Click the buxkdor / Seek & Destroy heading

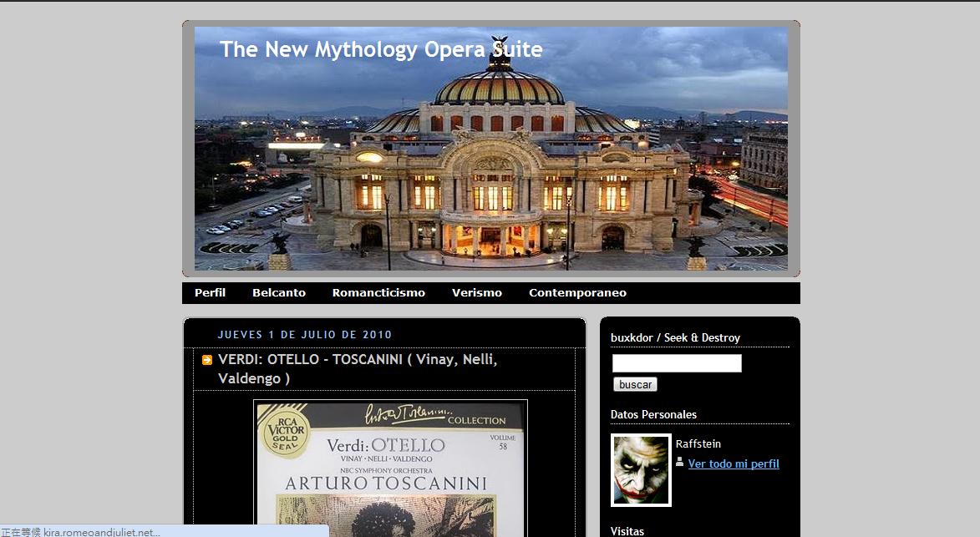(676, 337)
